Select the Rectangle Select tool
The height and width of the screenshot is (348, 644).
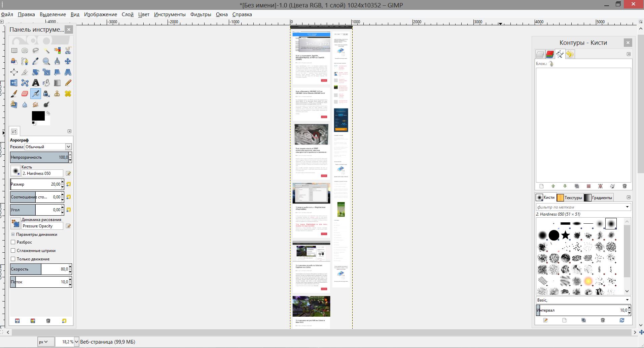14,51
